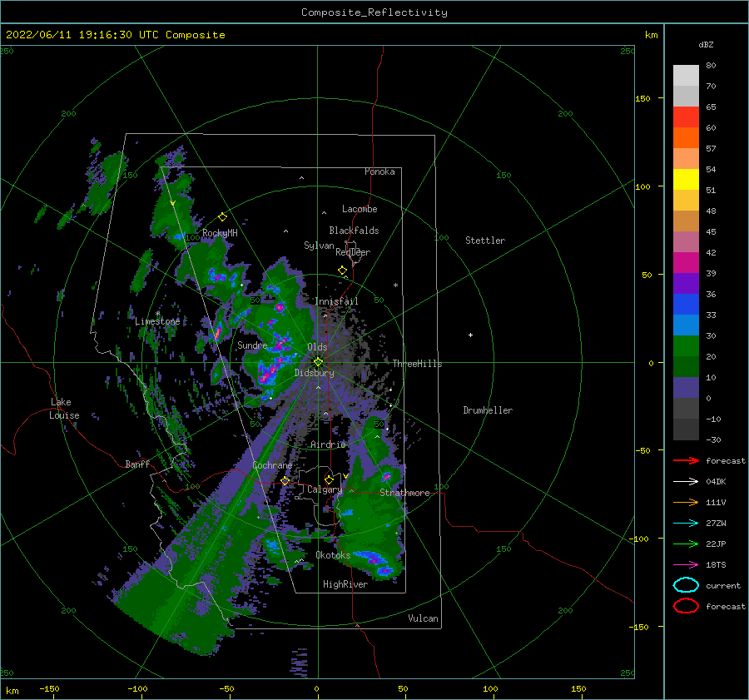Viewport: 749px width, 700px height.
Task: Click the Vulcan label
Action: point(424,618)
